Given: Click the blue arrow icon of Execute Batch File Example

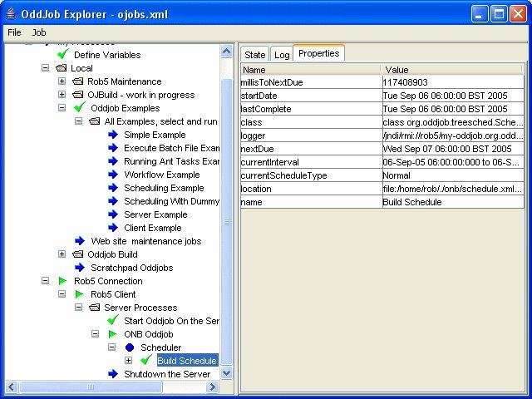Looking at the screenshot, I should coord(113,148).
